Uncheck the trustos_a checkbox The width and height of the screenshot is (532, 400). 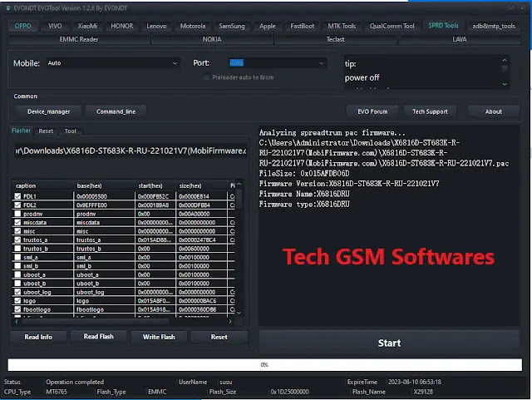point(17,240)
